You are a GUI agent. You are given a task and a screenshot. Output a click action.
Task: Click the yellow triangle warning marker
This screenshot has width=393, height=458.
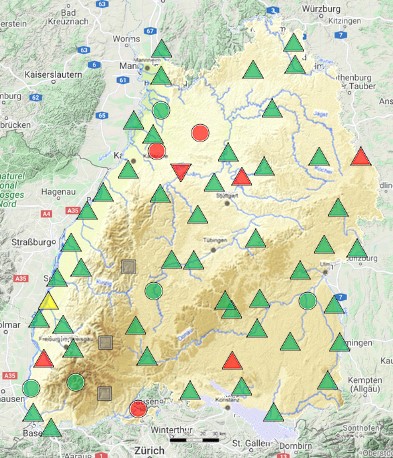tap(49, 302)
